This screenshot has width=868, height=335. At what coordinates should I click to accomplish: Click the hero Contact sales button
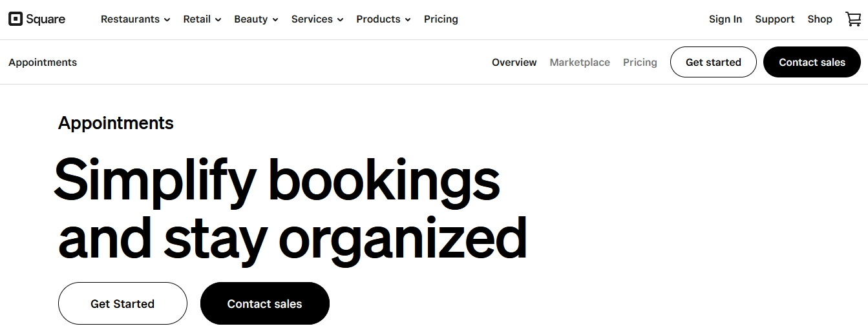click(265, 303)
